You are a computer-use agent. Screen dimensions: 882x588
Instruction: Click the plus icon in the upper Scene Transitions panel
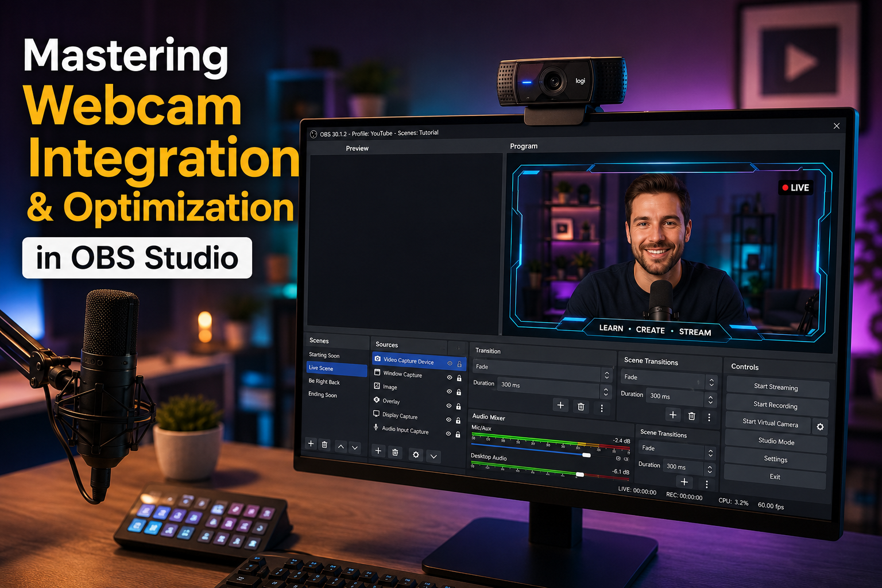673,415
